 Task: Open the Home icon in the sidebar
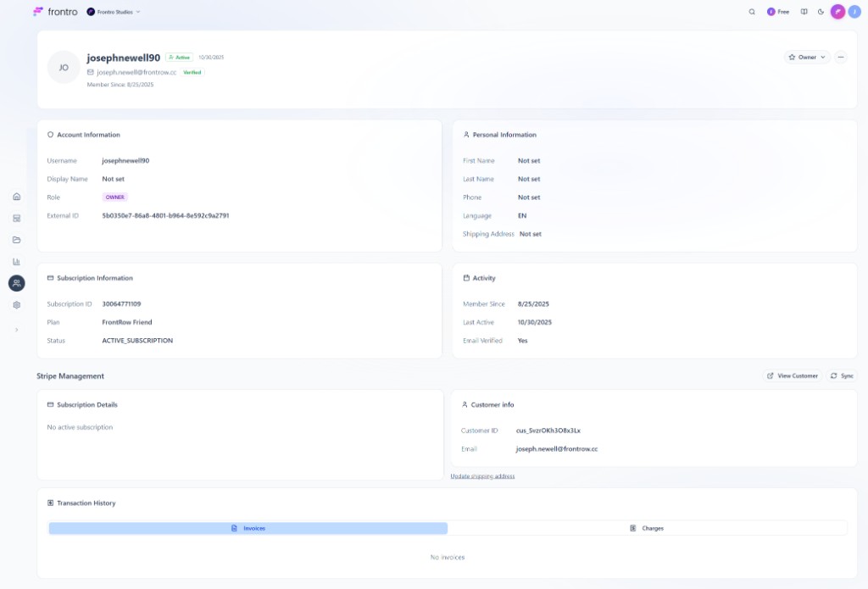click(16, 196)
